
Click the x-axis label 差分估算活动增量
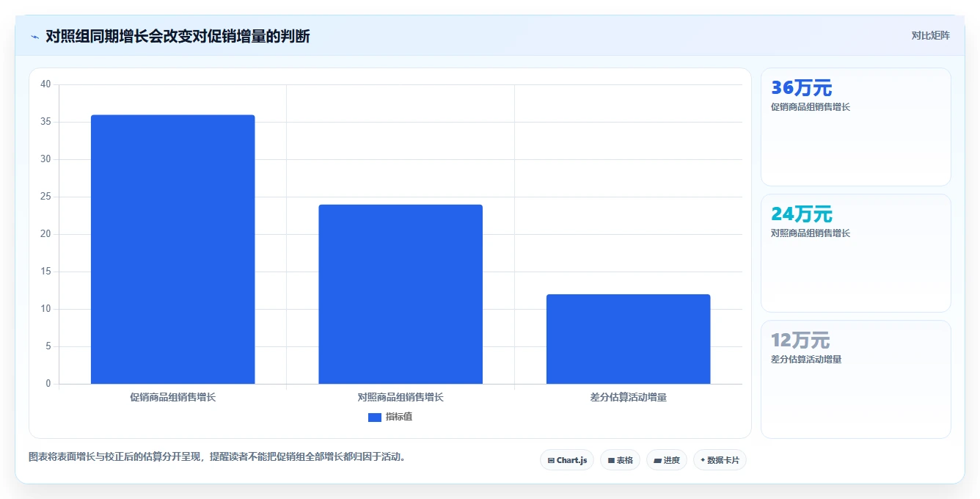[x=629, y=397]
